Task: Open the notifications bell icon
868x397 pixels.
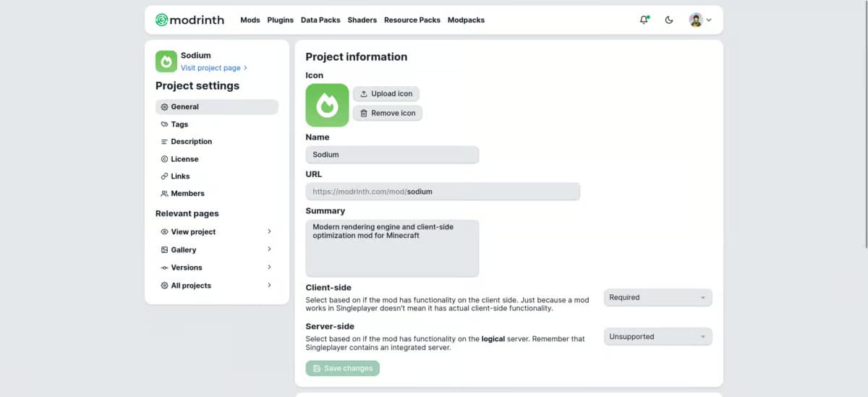Action: [644, 20]
